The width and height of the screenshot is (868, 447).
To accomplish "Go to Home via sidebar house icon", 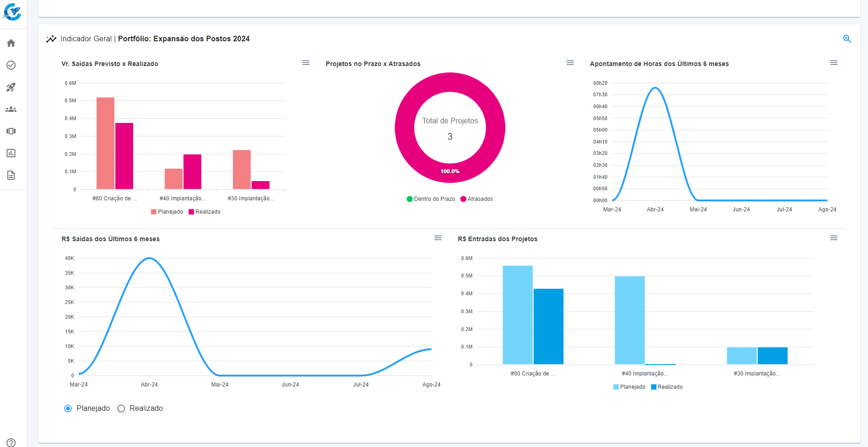I will click(11, 43).
